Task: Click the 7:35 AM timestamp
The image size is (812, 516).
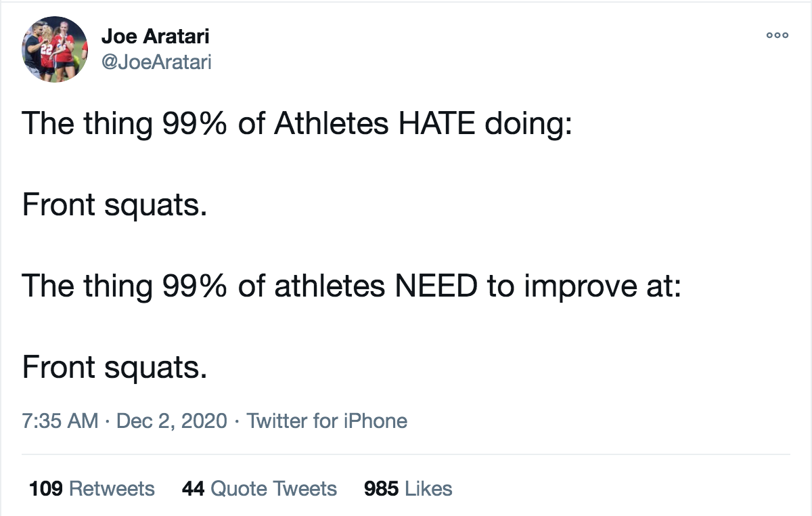Action: coord(60,421)
